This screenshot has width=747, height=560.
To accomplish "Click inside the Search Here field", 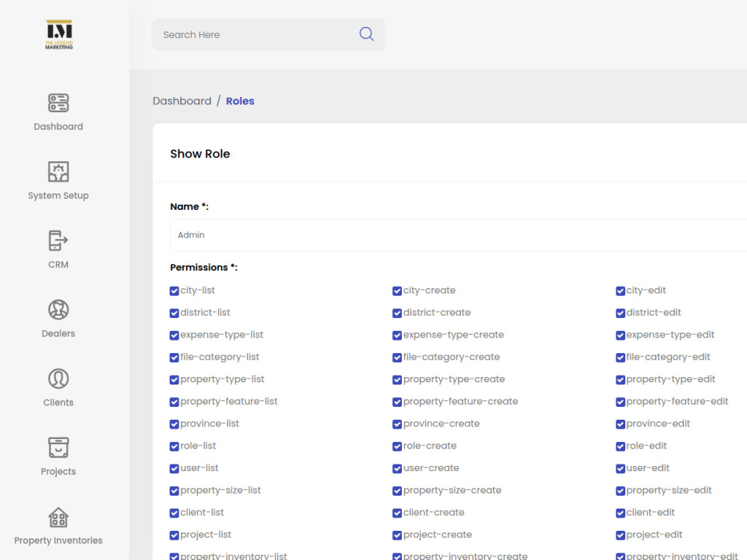I will 268,35.
